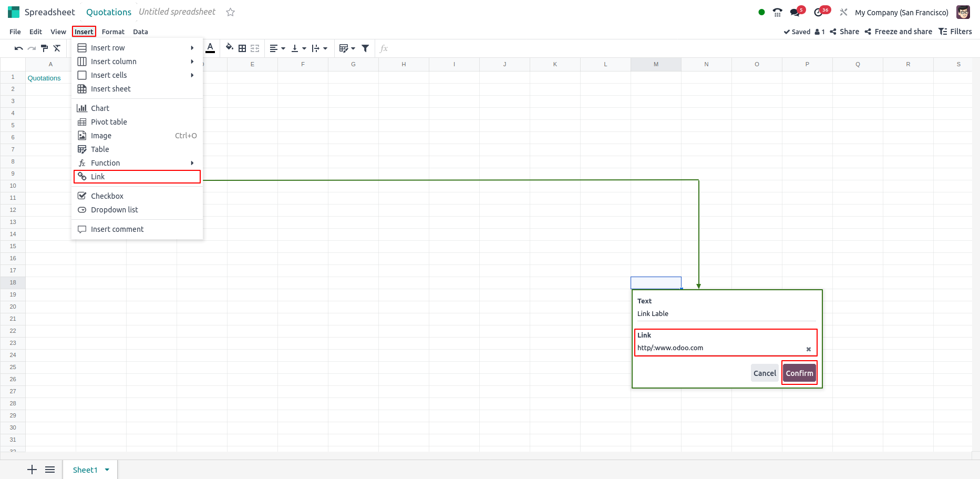
Task: Select Pivot table in Insert menu
Action: pyautogui.click(x=109, y=122)
